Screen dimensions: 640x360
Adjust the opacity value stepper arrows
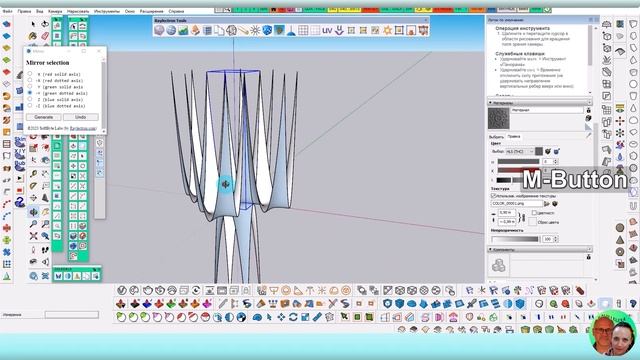(556, 239)
